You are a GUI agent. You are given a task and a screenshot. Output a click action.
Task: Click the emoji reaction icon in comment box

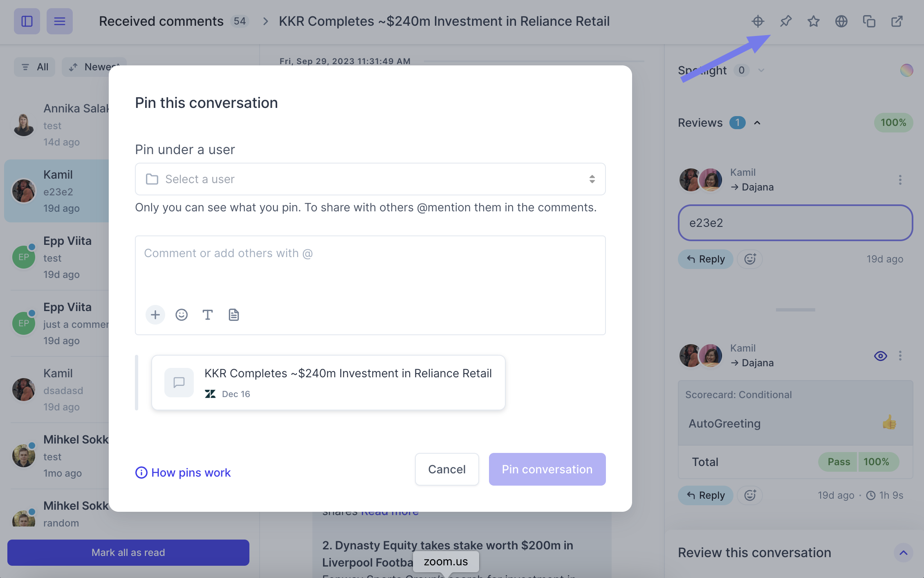[x=181, y=314]
